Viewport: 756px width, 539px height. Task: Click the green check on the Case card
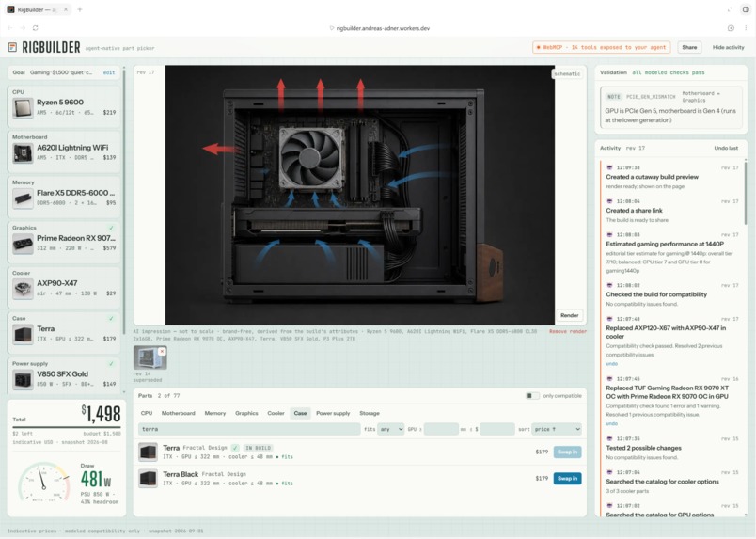coord(111,319)
